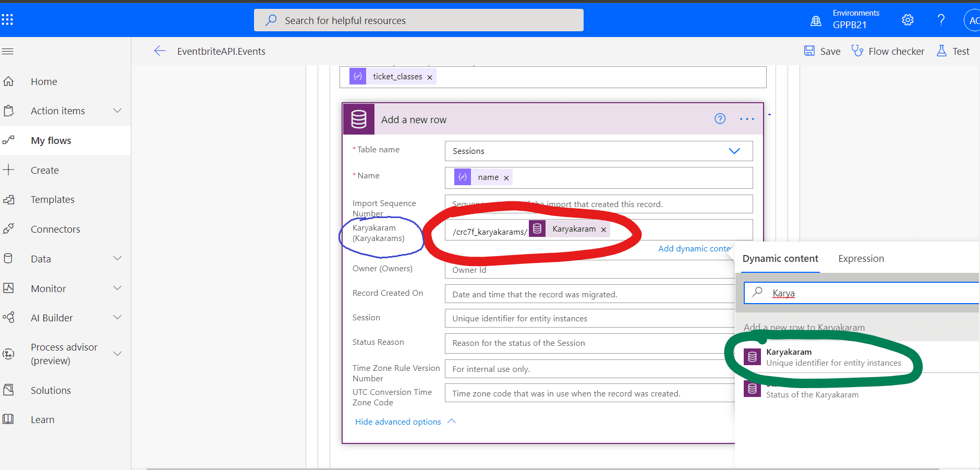Open the ellipsis menu on Add a new row
The image size is (980, 470).
pyautogui.click(x=747, y=119)
